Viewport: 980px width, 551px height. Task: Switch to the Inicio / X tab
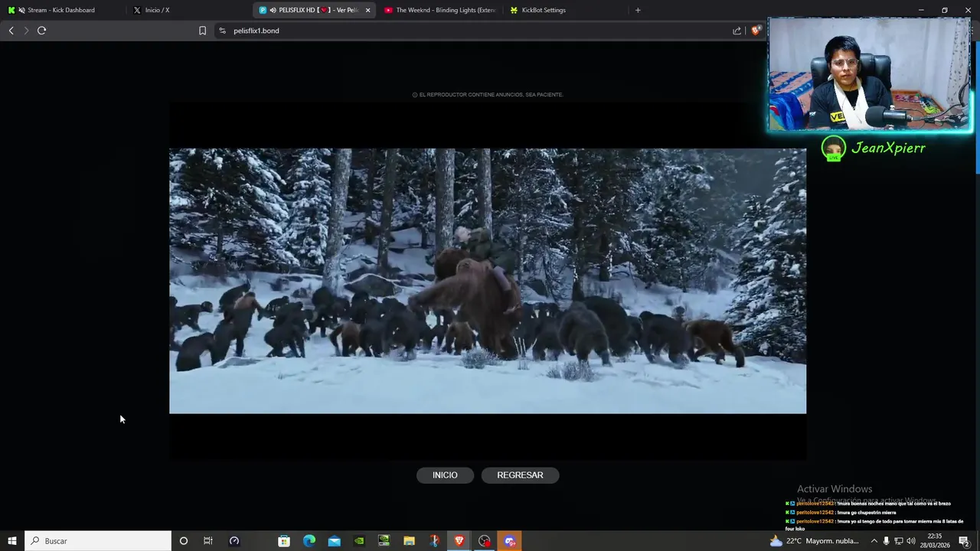pos(188,10)
